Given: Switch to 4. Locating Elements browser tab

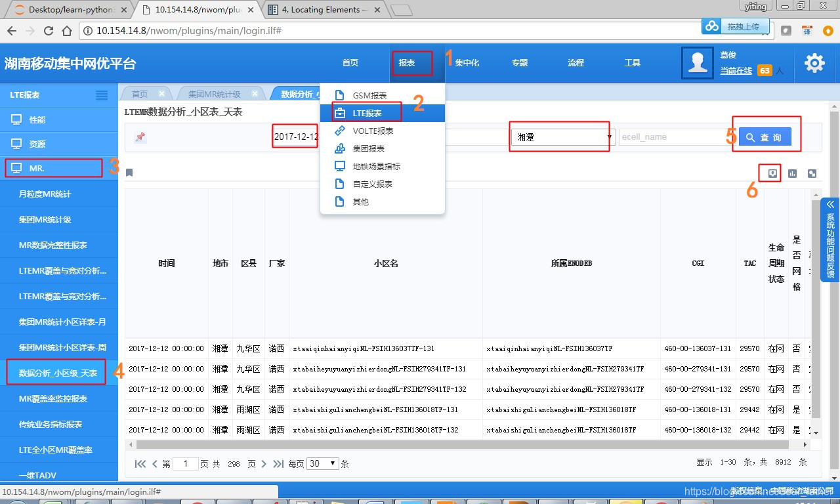Looking at the screenshot, I should (x=325, y=10).
